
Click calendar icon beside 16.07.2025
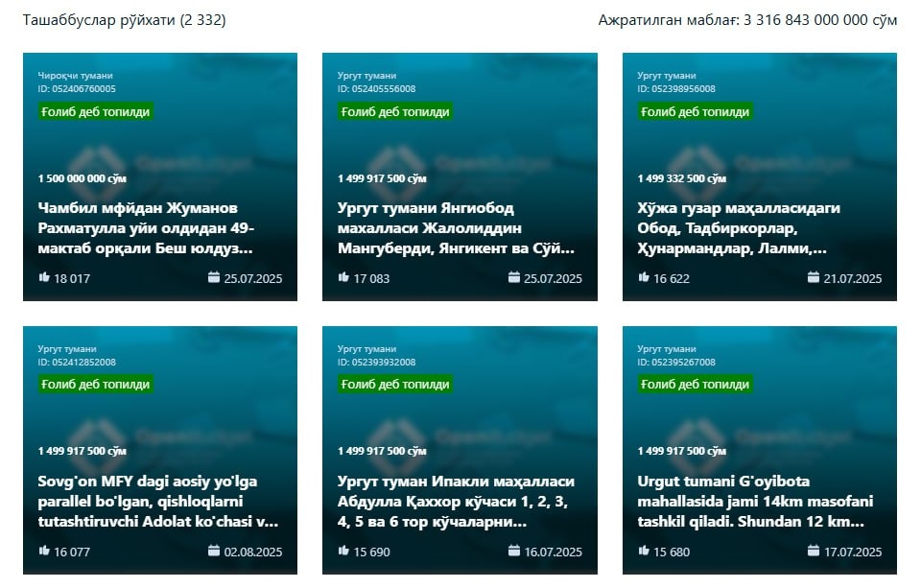tap(514, 551)
